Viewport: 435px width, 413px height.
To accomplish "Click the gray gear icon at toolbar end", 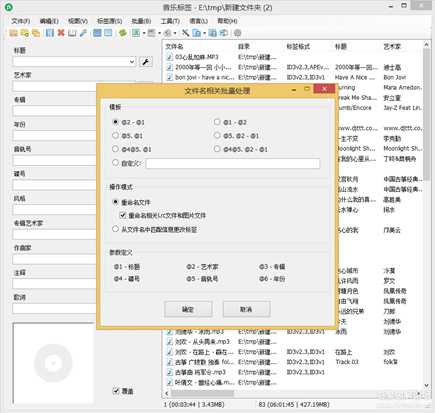I will tap(237, 33).
